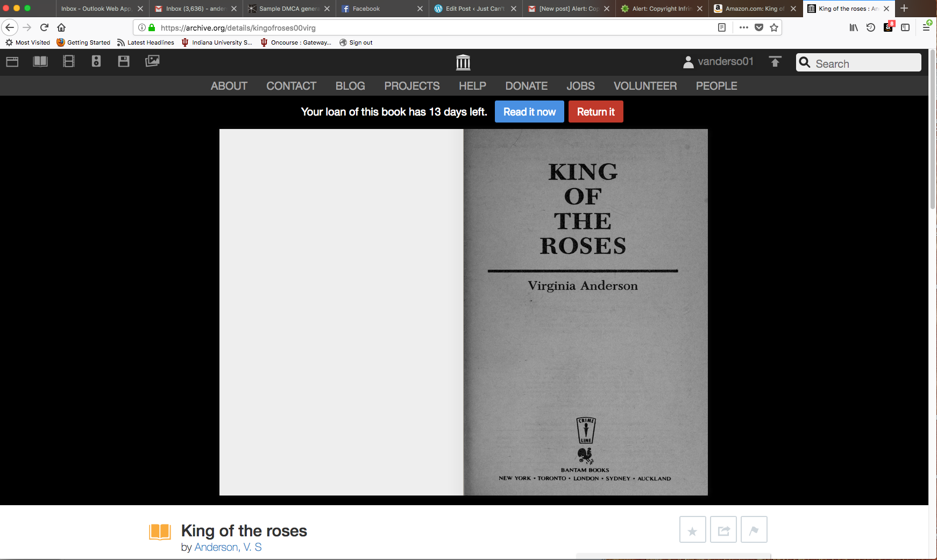
Task: Open the Texts collection via book icon
Action: [x=40, y=61]
